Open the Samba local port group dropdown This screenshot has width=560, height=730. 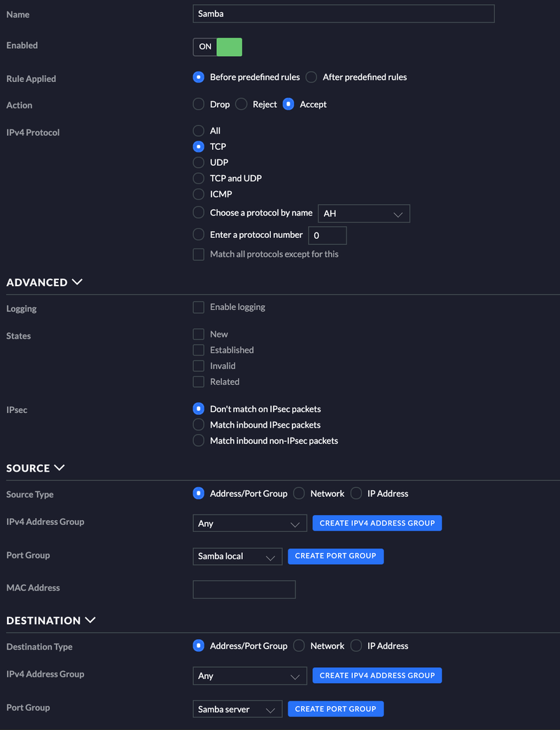(237, 556)
